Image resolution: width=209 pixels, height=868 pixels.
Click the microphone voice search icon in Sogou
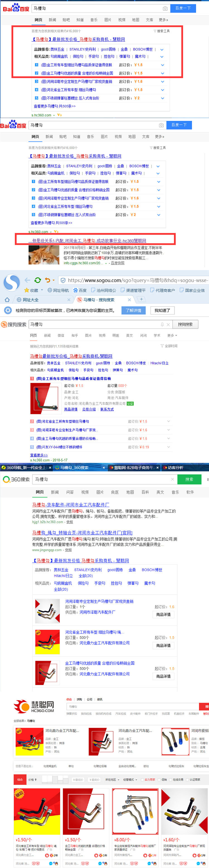pyautogui.click(x=162, y=324)
